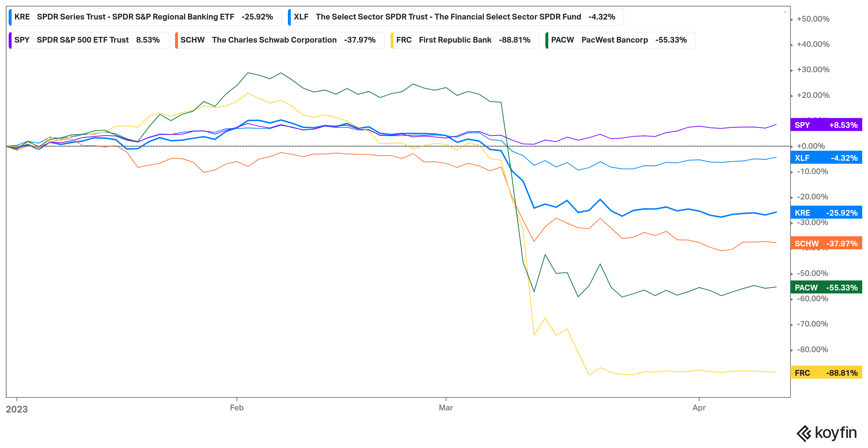Image resolution: width=868 pixels, height=448 pixels.
Task: Click the yellow FRC -88.81% axis tag
Action: point(826,373)
